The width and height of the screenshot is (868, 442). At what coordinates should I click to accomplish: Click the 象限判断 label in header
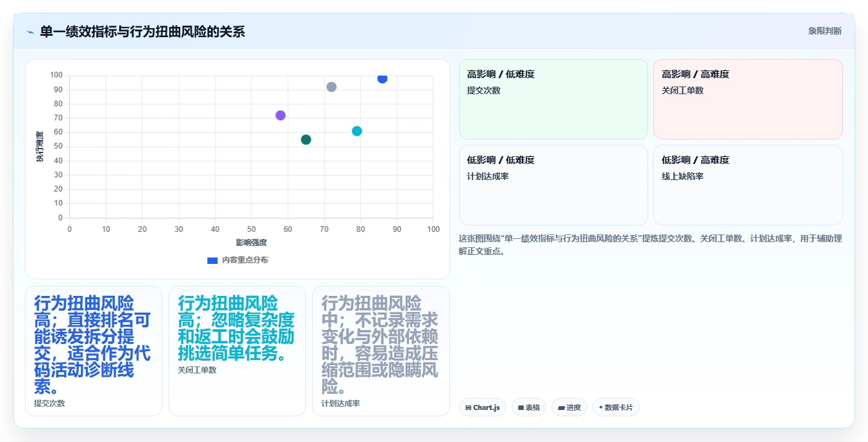pyautogui.click(x=824, y=31)
